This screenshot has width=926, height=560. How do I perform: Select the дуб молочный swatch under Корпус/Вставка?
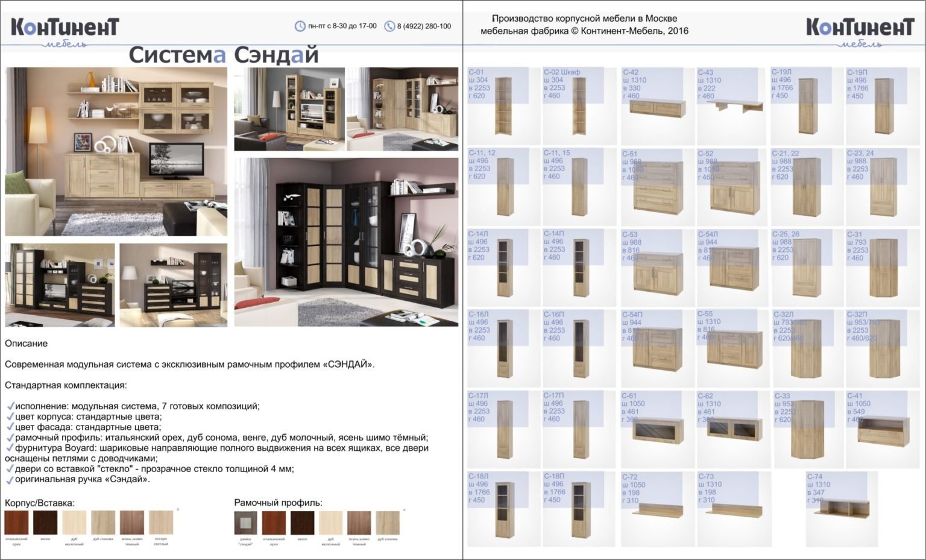tap(74, 523)
